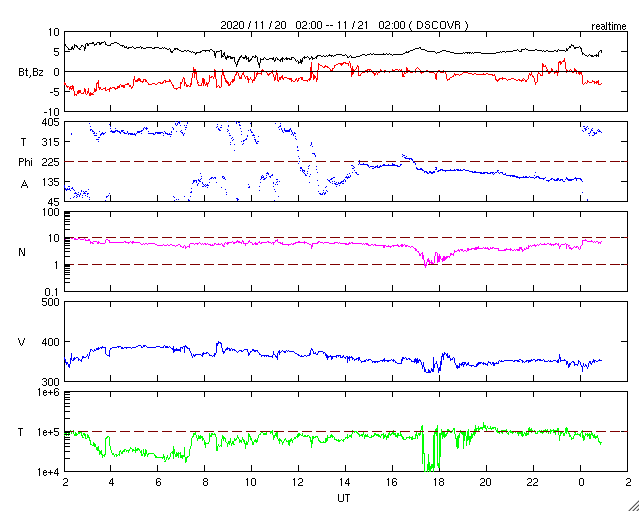Viewport: 640px width, 512px height.
Task: Click the window resize grip corner
Action: 633,505
